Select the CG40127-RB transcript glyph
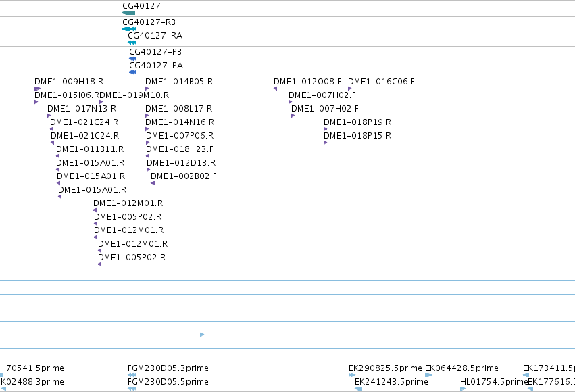 click(130, 29)
